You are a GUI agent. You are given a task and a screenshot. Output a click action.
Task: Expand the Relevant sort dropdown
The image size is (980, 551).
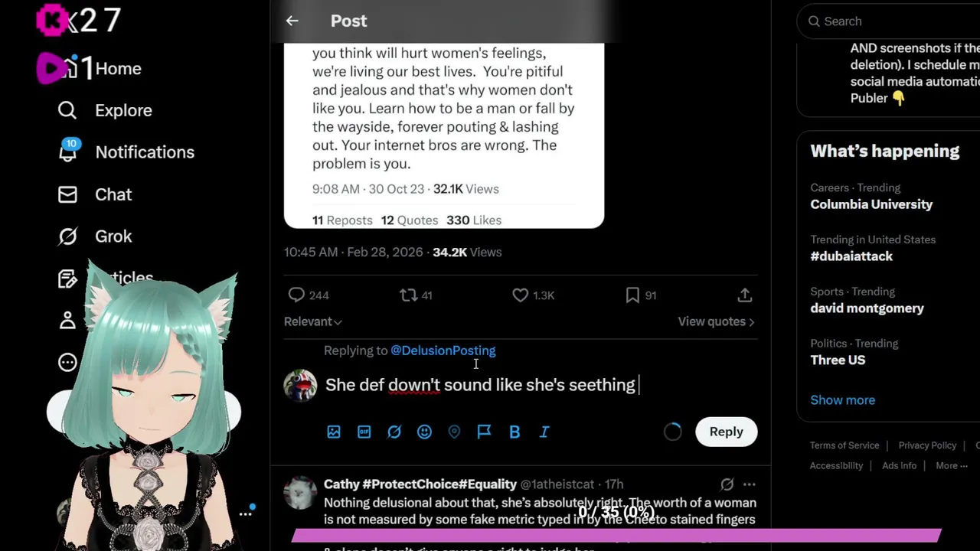312,322
